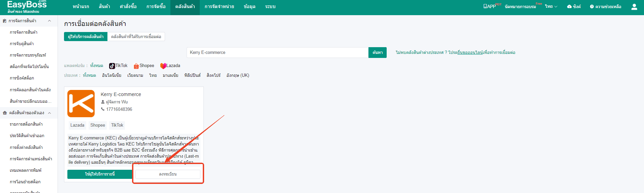644x193 pixels.
Task: Click the Lazada platform logo filter
Action: pyautogui.click(x=163, y=66)
